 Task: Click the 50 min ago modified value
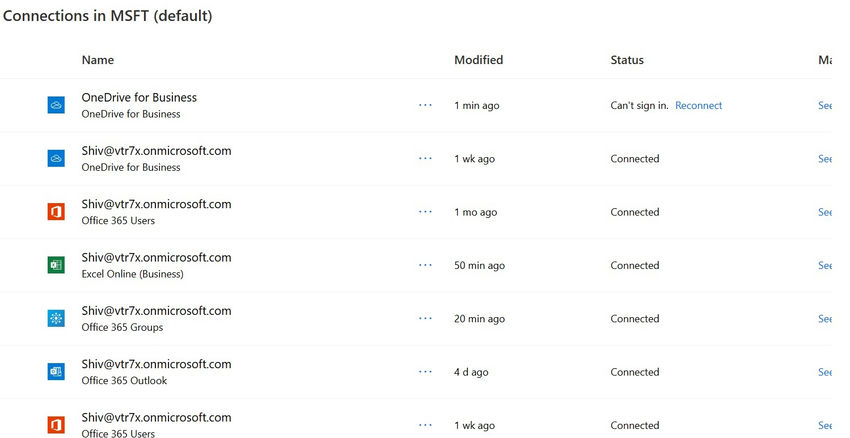point(480,266)
